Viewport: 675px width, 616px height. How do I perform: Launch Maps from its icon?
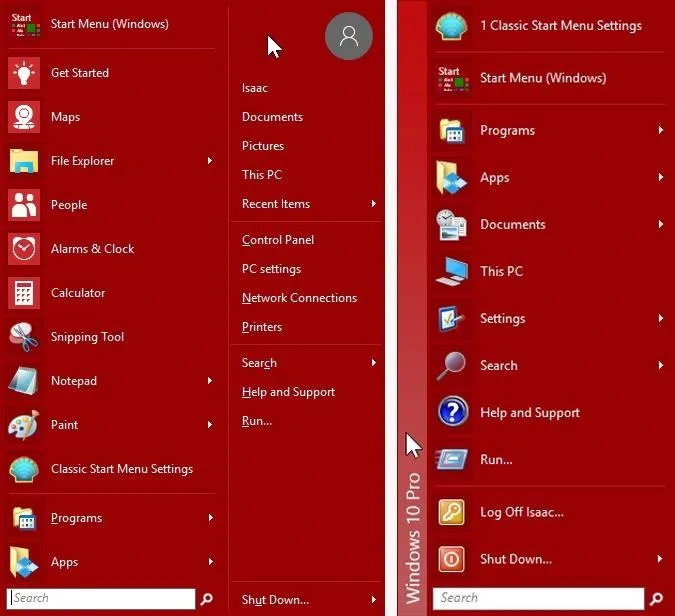tap(24, 117)
